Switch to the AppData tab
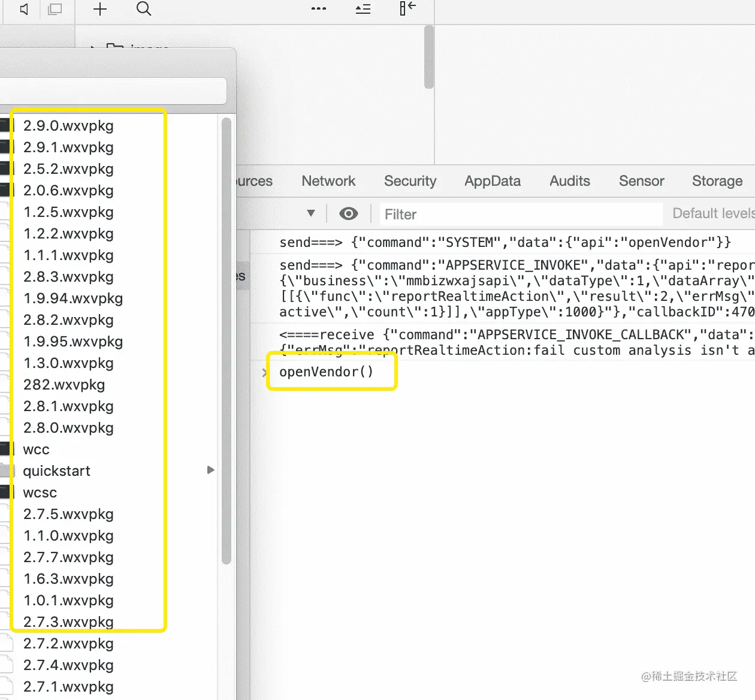The height and width of the screenshot is (700, 755). 493,181
